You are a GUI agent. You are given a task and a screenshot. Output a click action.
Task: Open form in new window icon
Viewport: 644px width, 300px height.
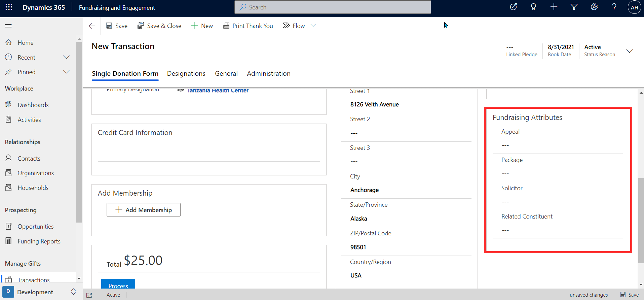pos(89,295)
